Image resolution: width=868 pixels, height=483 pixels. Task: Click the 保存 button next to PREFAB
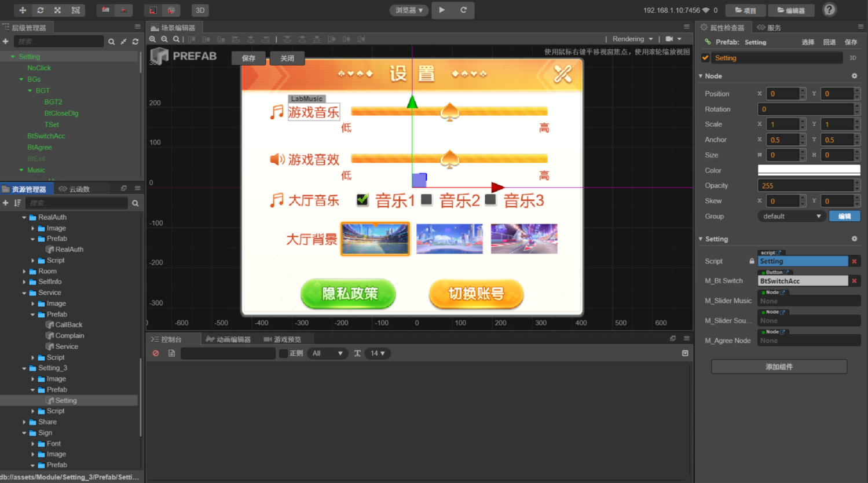click(x=248, y=58)
